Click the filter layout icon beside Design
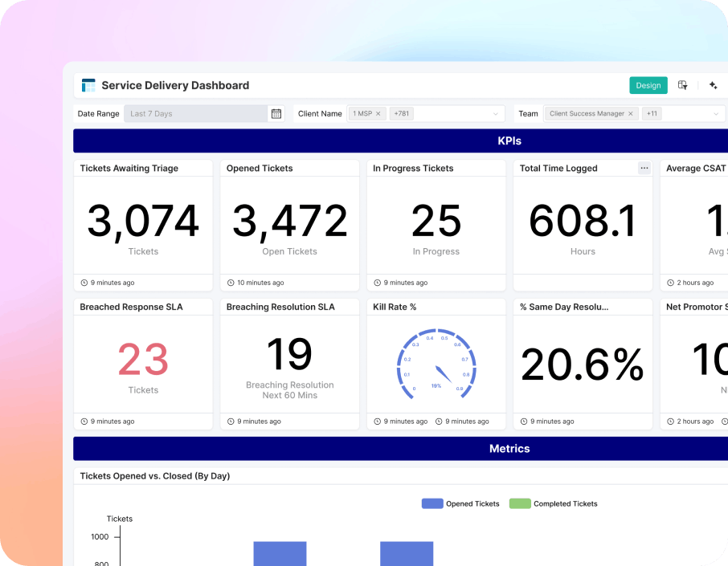 (682, 85)
